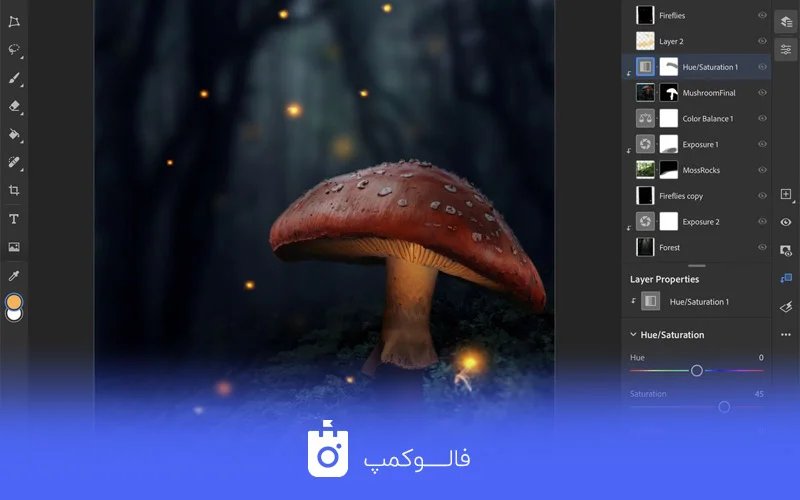Select the Exposure 1 adjustment icon

point(645,144)
